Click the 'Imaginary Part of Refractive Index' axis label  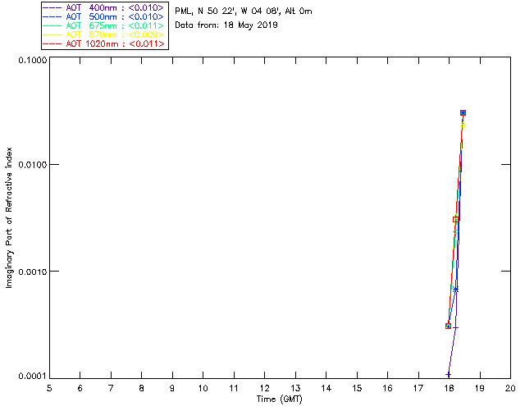pos(9,217)
